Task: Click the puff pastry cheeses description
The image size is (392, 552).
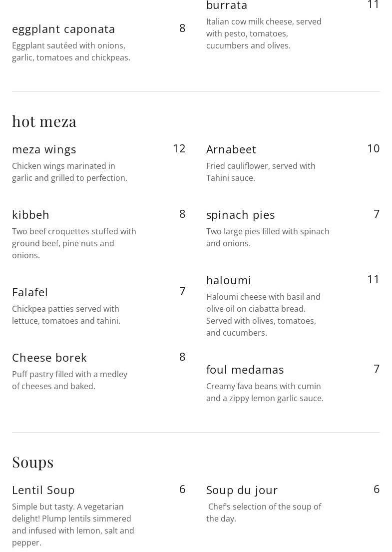Action: [69, 380]
